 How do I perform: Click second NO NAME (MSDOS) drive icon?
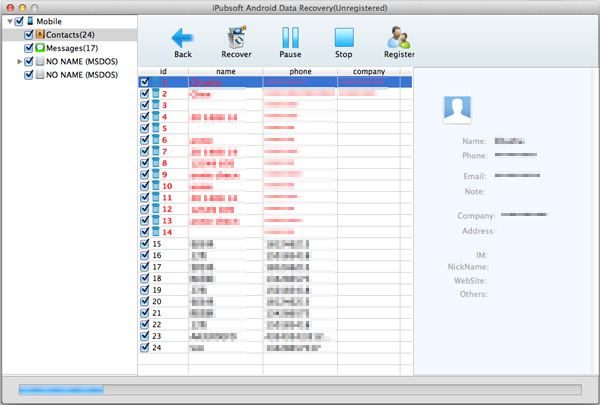pos(40,75)
